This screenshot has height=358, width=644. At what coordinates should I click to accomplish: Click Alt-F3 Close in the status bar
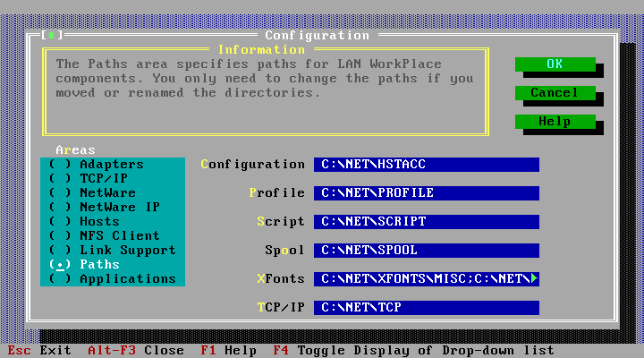(136, 351)
